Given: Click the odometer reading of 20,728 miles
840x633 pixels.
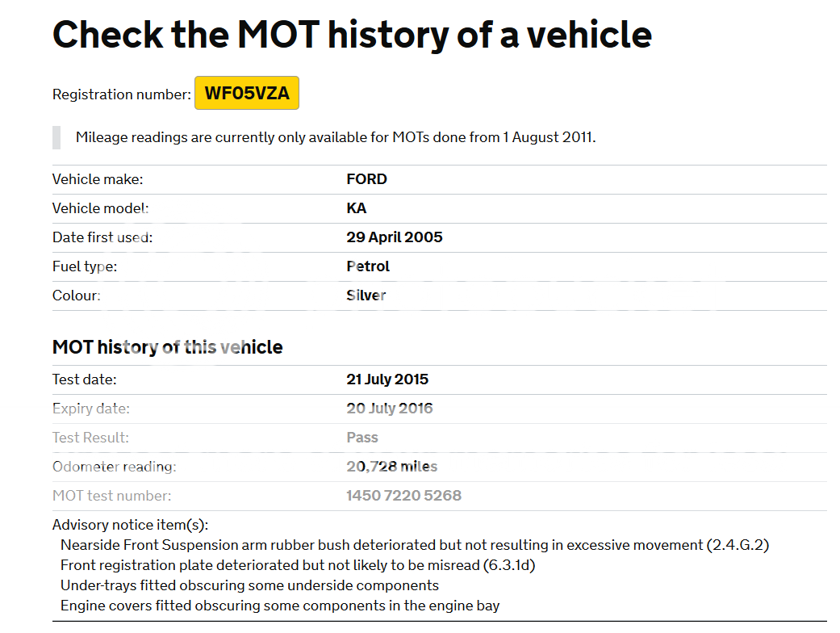Looking at the screenshot, I should pyautogui.click(x=392, y=467).
